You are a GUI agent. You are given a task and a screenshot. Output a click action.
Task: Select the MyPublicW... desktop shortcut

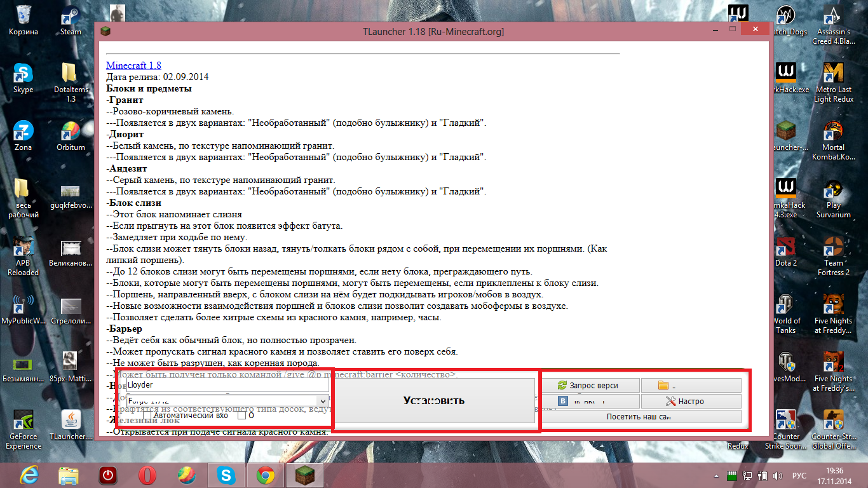(x=24, y=309)
